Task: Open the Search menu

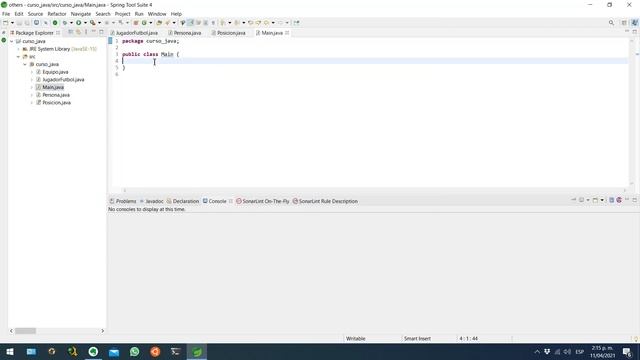Action: tap(103, 14)
